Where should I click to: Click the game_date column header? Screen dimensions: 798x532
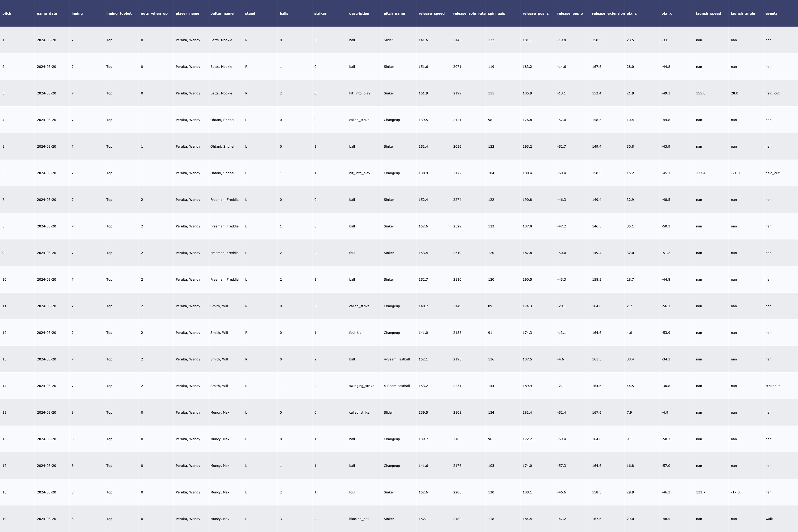tap(47, 14)
